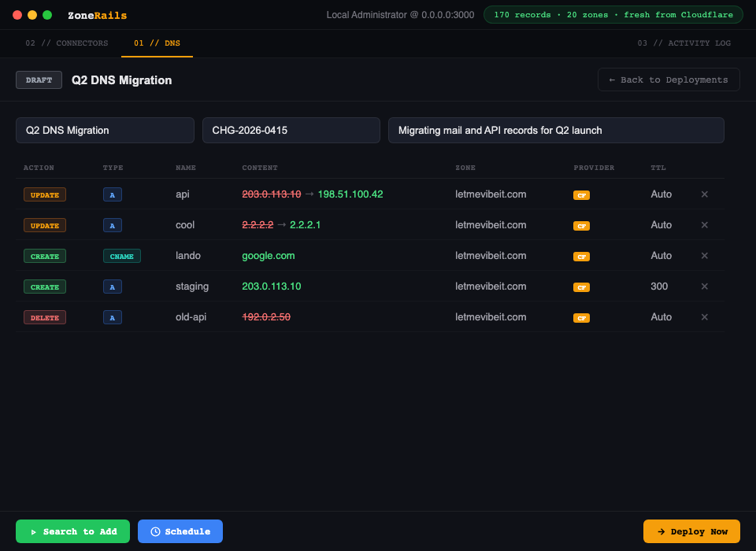Image resolution: width=756 pixels, height=551 pixels.
Task: Remove the api record row
Action: coord(704,194)
